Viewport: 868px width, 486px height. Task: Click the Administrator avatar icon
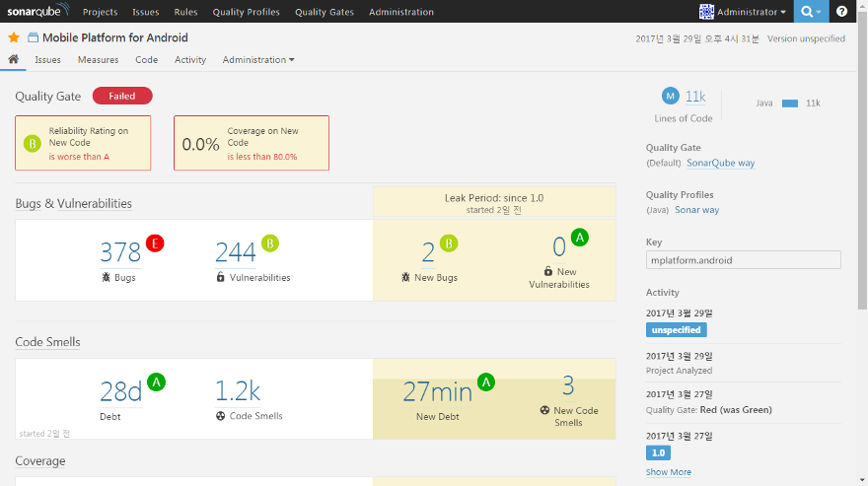(x=706, y=12)
